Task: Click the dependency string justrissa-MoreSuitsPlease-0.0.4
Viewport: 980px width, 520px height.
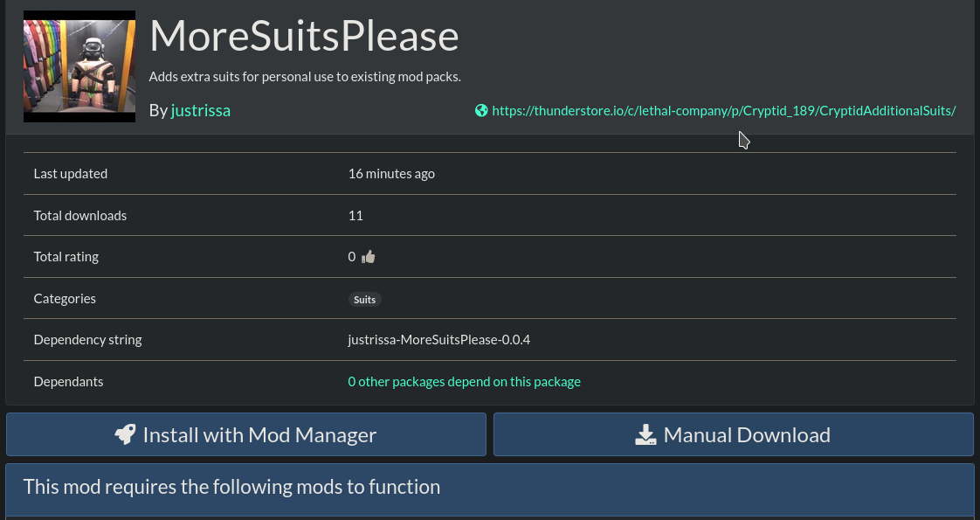Action: click(x=438, y=339)
